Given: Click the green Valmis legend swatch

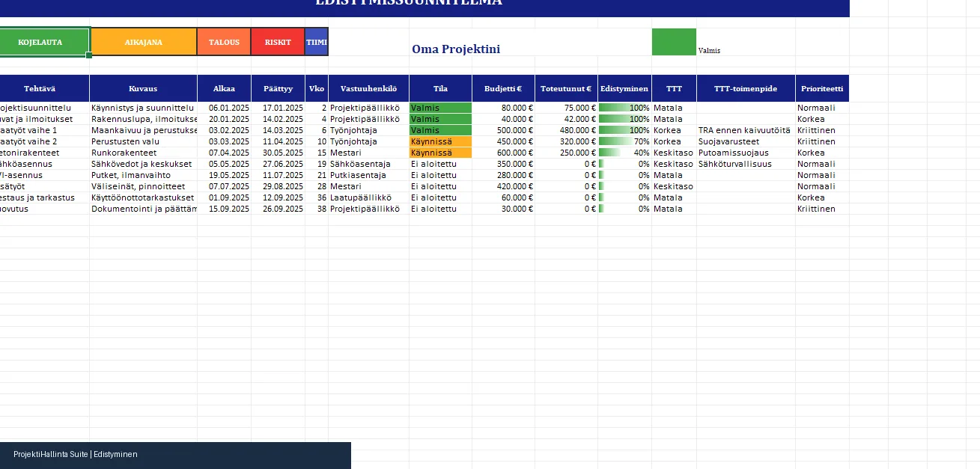Looking at the screenshot, I should (x=674, y=42).
